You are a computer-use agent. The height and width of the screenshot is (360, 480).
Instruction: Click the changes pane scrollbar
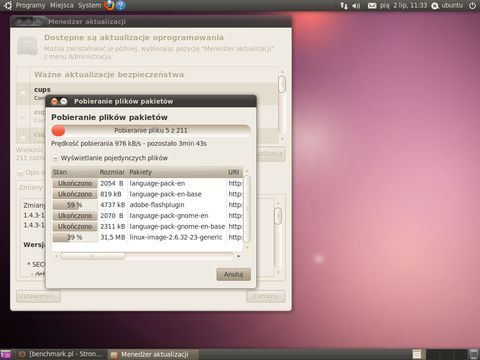(x=278, y=215)
